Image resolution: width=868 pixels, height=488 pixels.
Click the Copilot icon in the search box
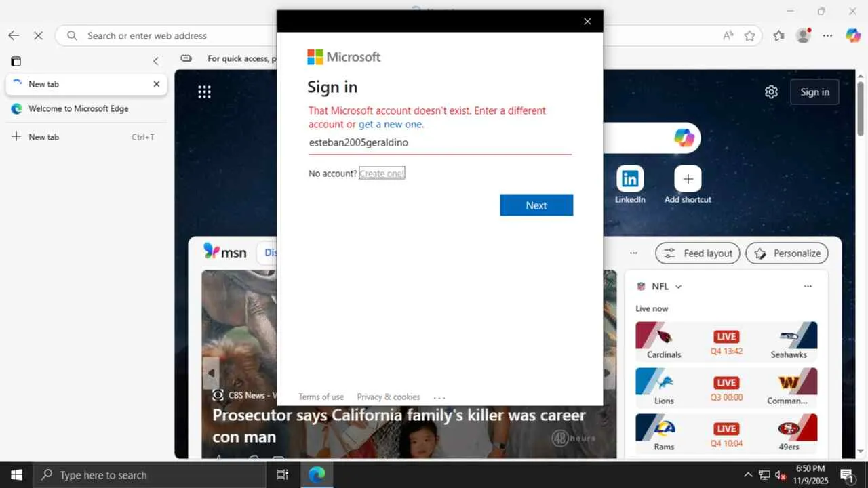(x=684, y=138)
